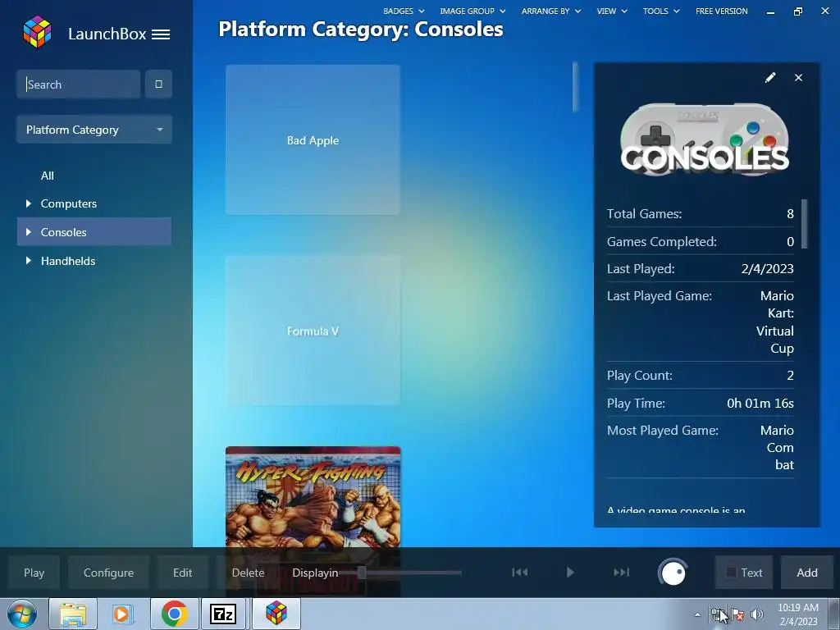Start music playback
840x630 pixels.
click(570, 572)
